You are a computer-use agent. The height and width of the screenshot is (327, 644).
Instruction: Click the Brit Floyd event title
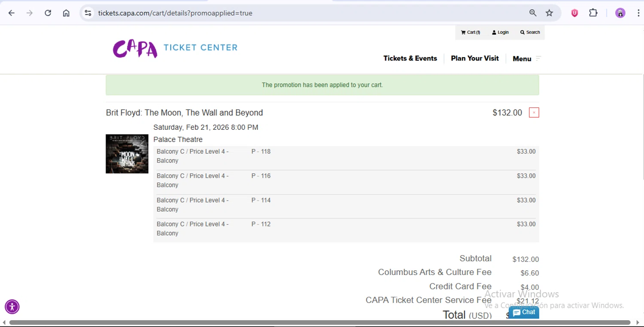coord(185,113)
